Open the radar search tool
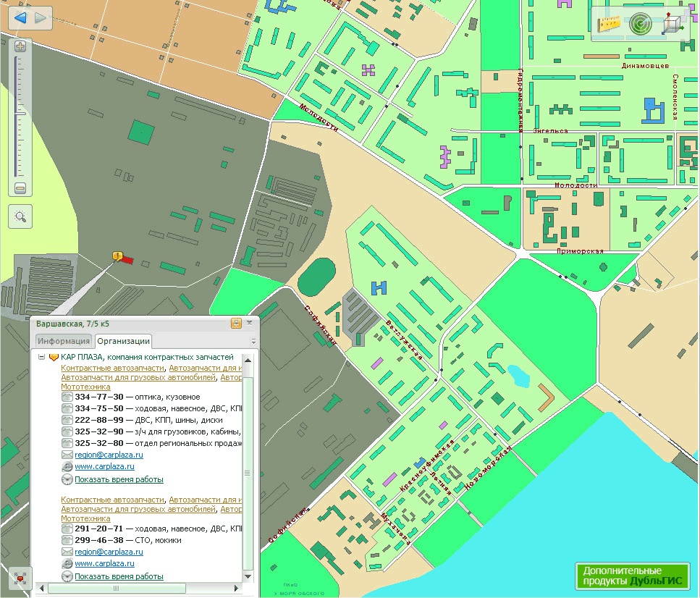Viewport: 700px width, 598px height. (640, 24)
